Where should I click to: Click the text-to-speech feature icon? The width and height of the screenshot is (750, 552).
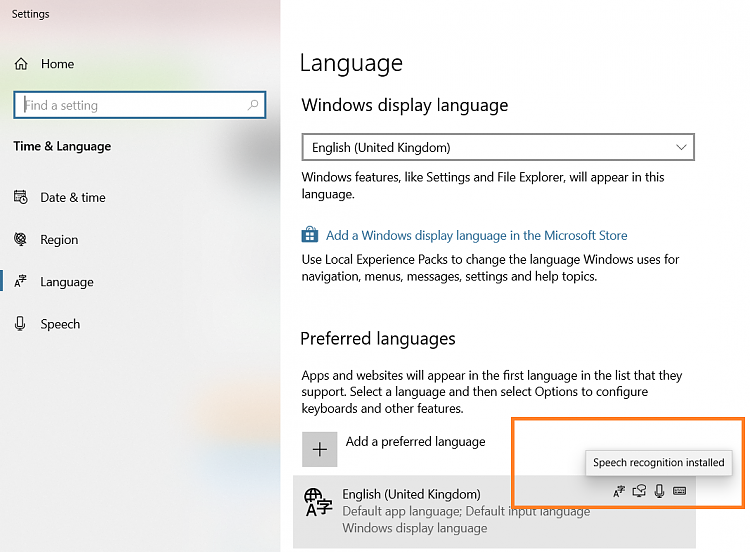click(640, 491)
